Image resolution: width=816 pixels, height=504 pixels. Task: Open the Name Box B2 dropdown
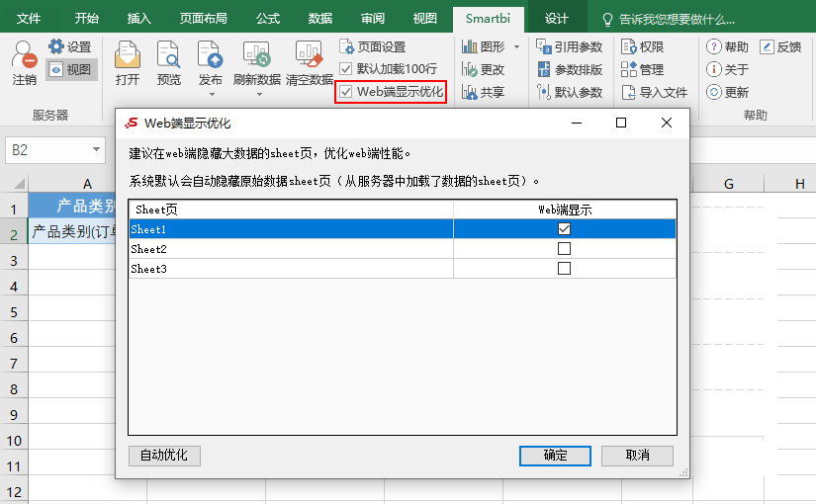(96, 150)
